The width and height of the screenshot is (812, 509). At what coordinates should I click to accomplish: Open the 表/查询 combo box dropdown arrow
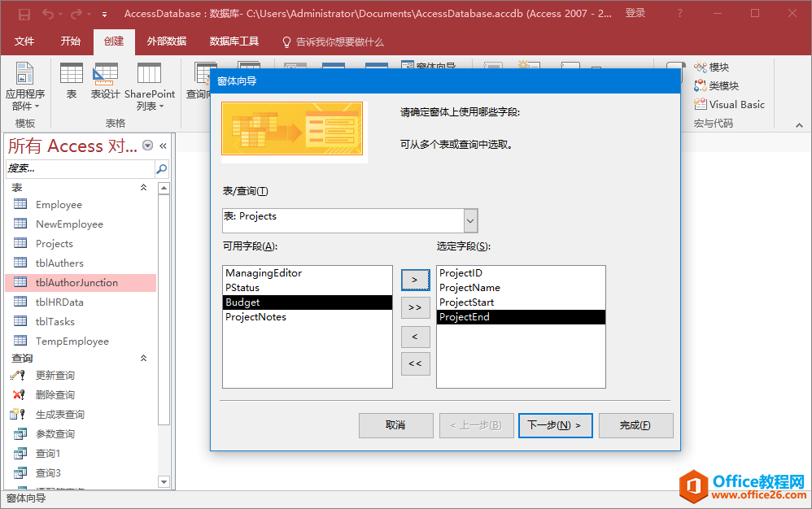click(470, 221)
